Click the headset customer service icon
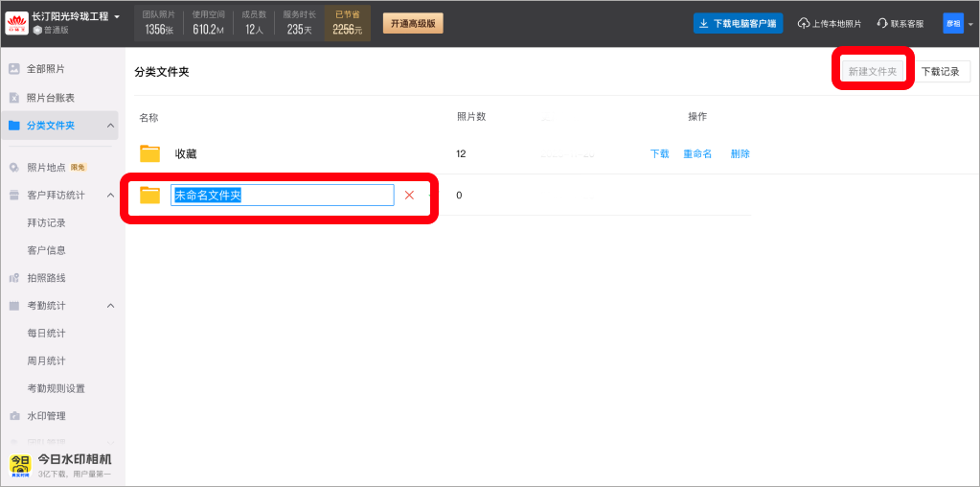Viewport: 980px width, 487px height. coord(882,24)
